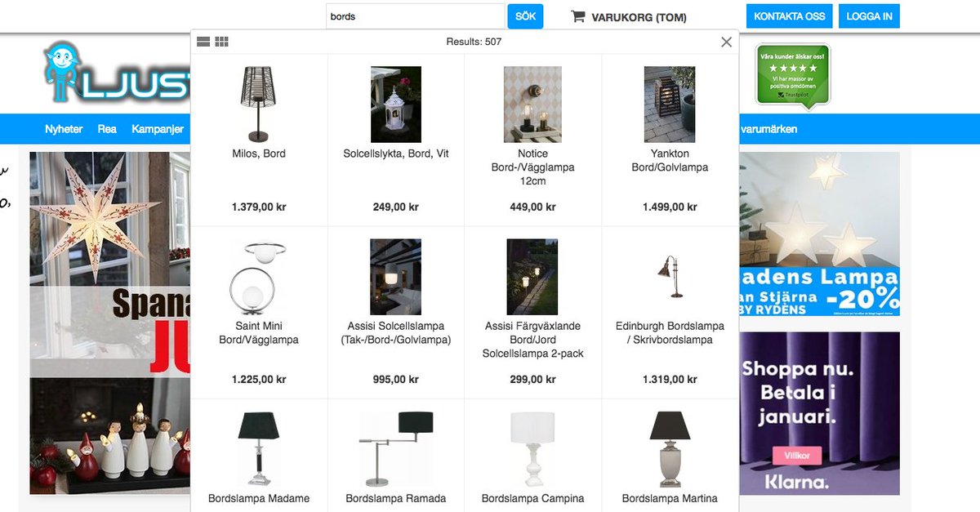Open Bordslampa Madame thumbnail image

pos(259,449)
